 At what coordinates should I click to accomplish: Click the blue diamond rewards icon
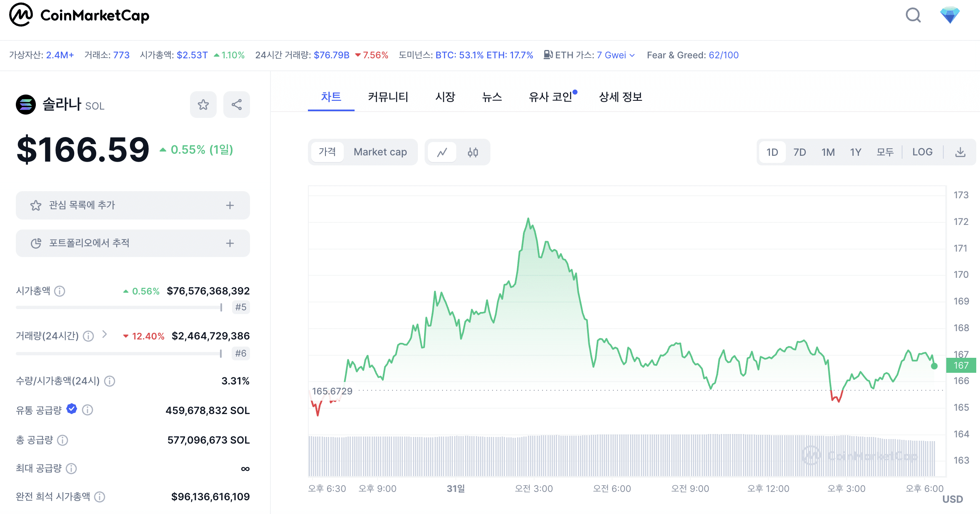tap(950, 15)
